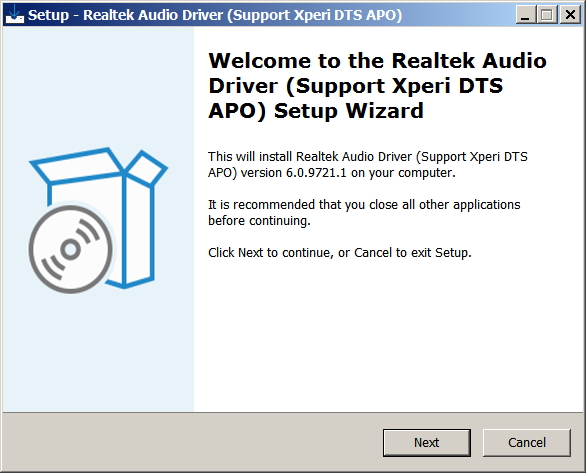Click the 'This will install Realtek' line
586x473 pixels.
click(368, 157)
